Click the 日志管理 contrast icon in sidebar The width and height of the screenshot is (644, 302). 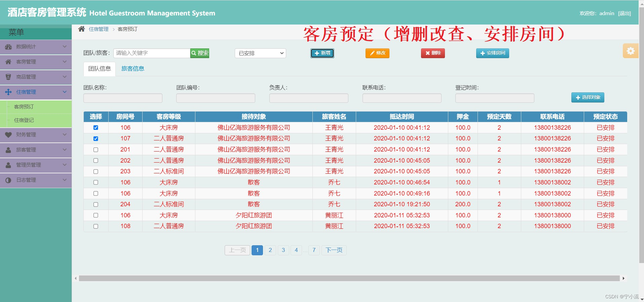click(x=8, y=180)
